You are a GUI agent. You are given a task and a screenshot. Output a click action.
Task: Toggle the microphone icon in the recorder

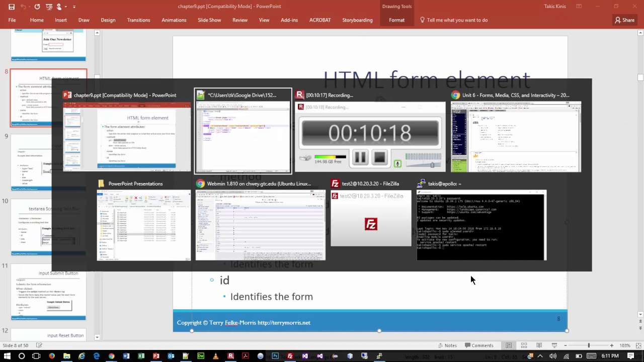click(397, 163)
